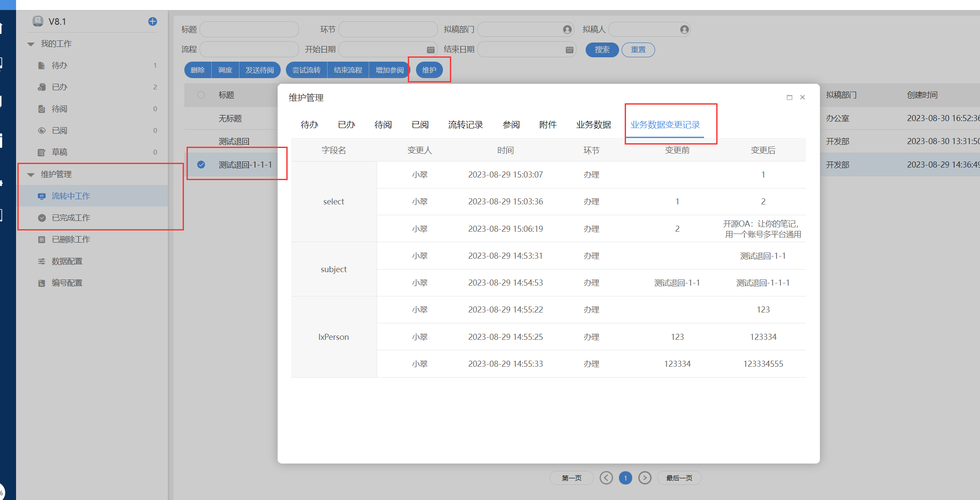Open the calendar icon in the 开始日期 field
This screenshot has width=980, height=500.
coord(430,49)
